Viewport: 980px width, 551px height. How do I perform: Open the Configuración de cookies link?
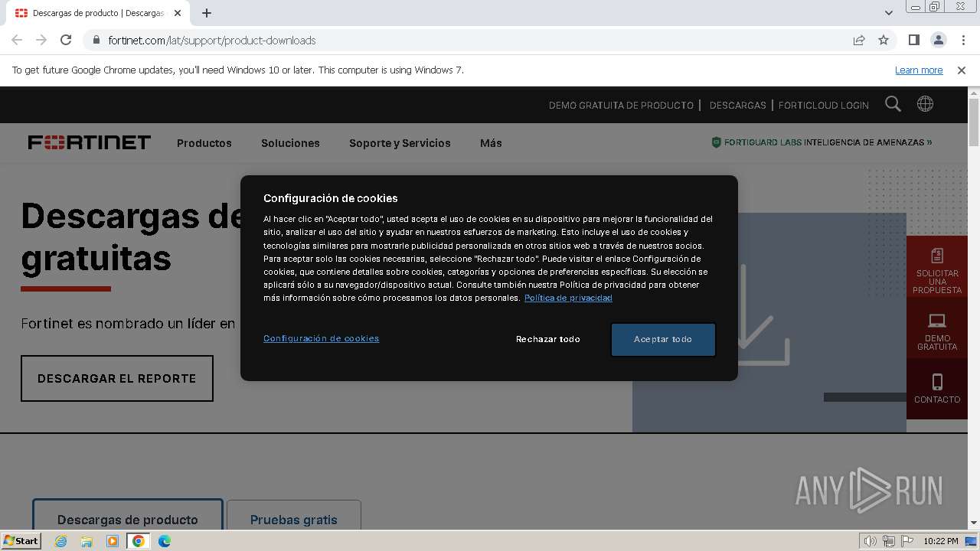(321, 338)
